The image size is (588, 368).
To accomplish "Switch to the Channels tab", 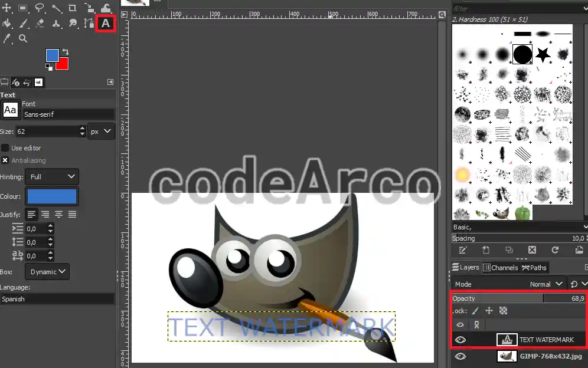I will coord(500,268).
